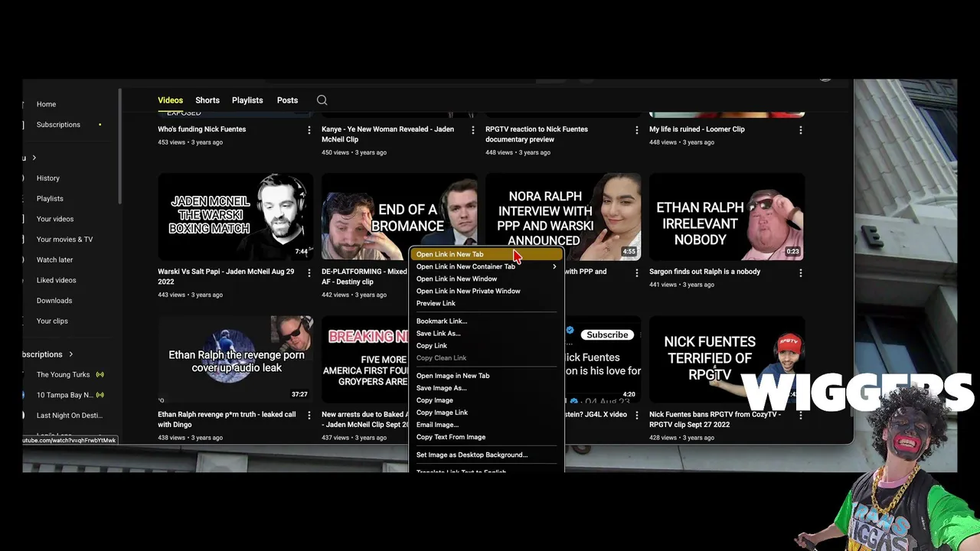Expand Open Link in New Container Tab submenu arrow
Image resolution: width=980 pixels, height=551 pixels.
pos(554,267)
